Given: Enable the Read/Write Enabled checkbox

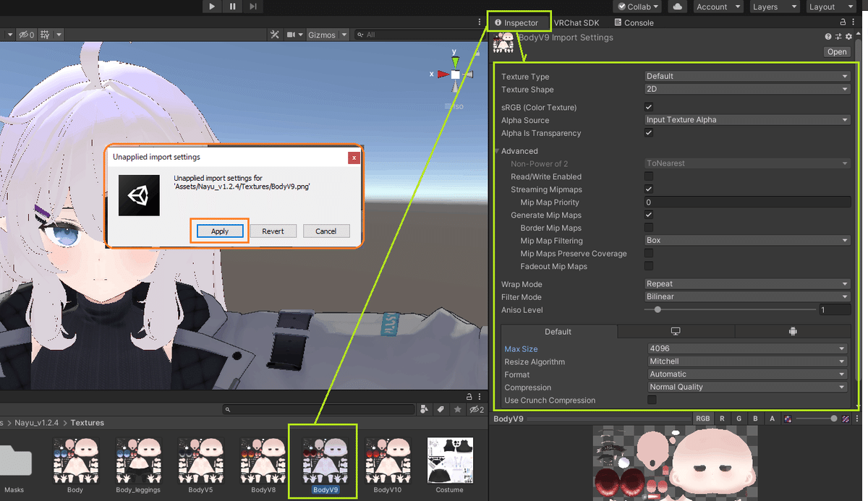Looking at the screenshot, I should 649,176.
